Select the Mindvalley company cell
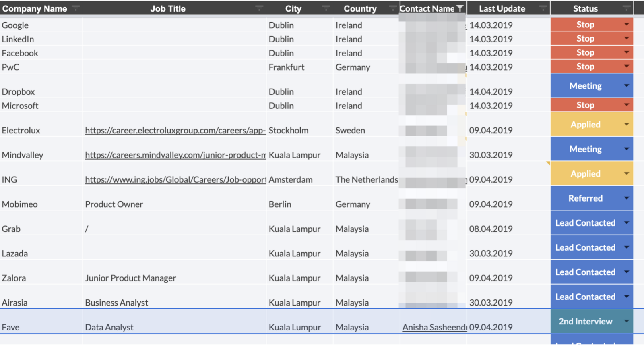 [41, 149]
